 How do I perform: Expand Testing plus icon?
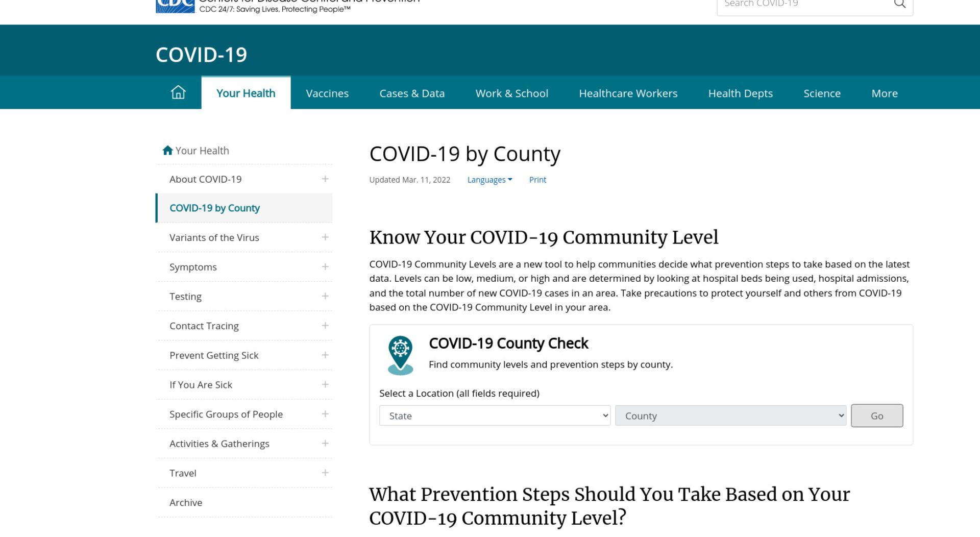[x=325, y=296]
